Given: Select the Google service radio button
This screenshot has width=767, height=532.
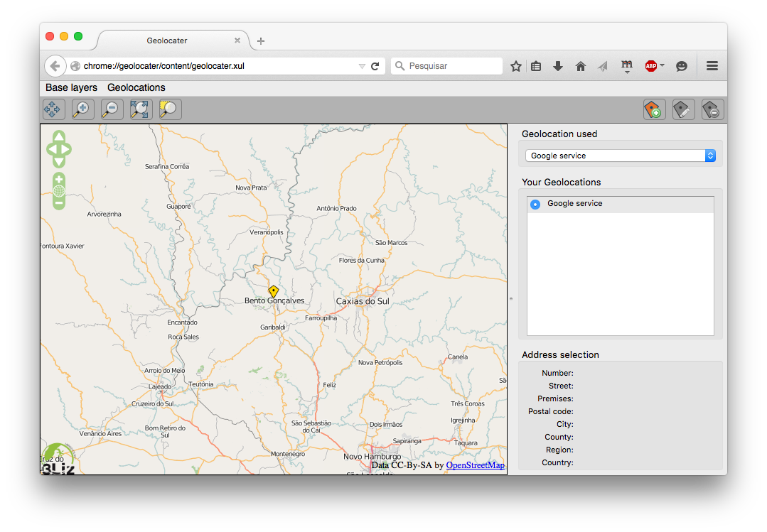Looking at the screenshot, I should pyautogui.click(x=535, y=205).
